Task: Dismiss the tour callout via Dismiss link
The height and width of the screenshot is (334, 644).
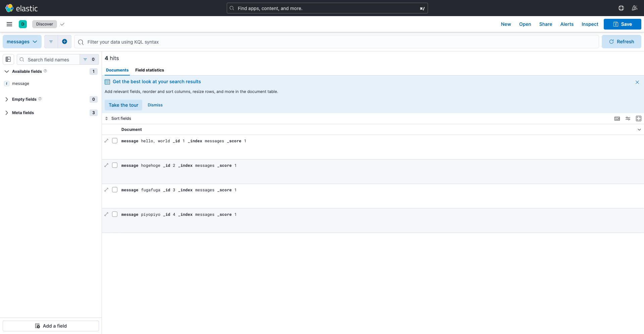Action: [155, 105]
